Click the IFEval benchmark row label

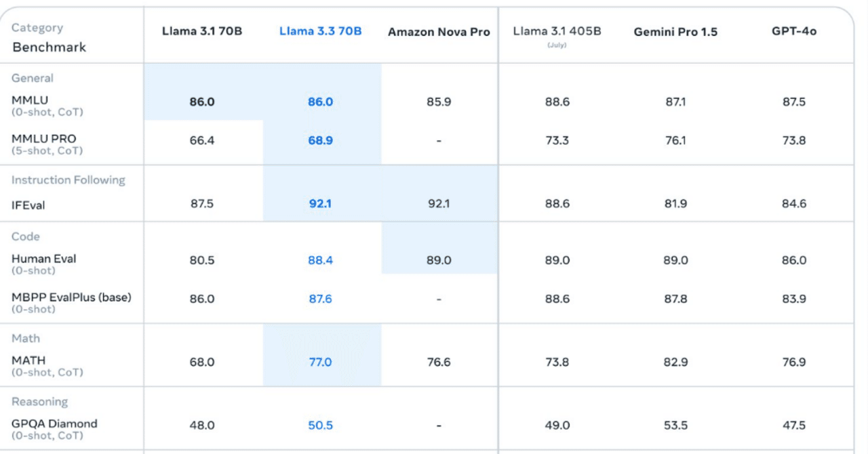coord(28,205)
